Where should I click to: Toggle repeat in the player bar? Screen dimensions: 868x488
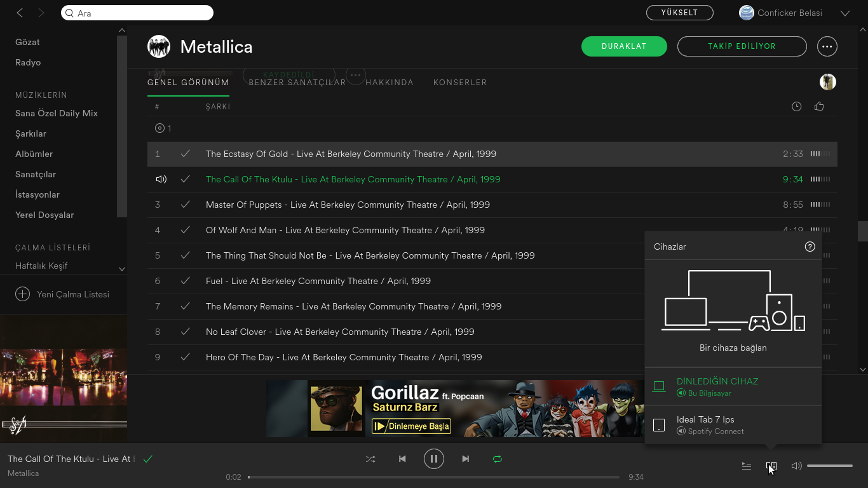click(x=498, y=459)
